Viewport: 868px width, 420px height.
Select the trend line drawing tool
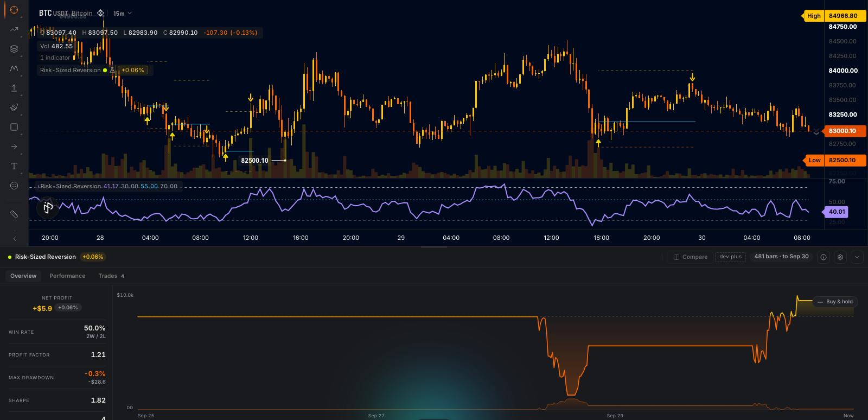coord(14,29)
